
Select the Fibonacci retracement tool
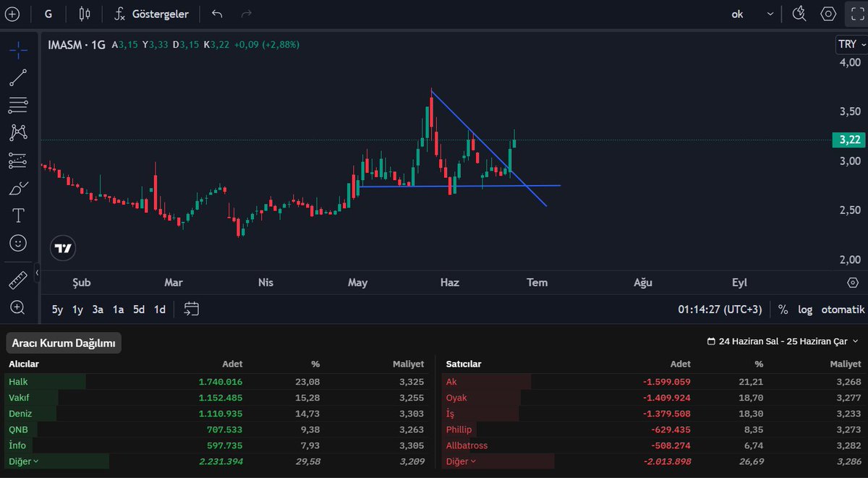[x=18, y=105]
